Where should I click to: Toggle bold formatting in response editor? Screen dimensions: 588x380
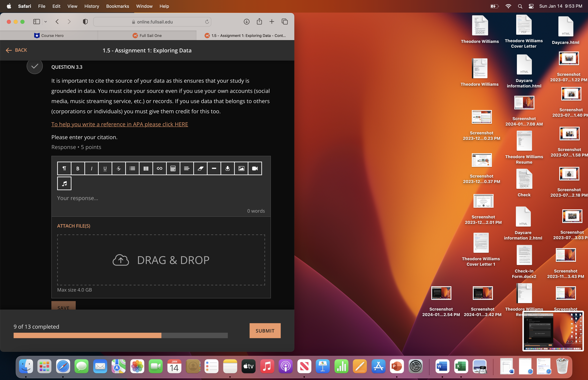(78, 169)
